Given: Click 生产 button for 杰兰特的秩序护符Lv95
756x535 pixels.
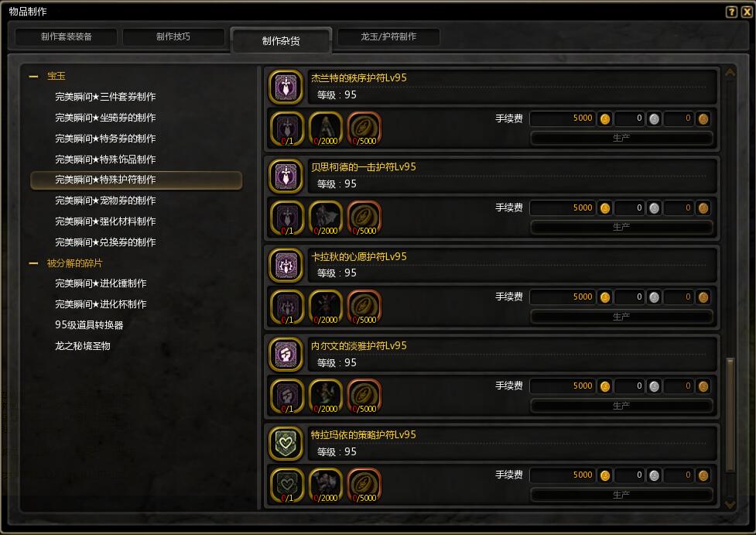Looking at the screenshot, I should (x=621, y=138).
